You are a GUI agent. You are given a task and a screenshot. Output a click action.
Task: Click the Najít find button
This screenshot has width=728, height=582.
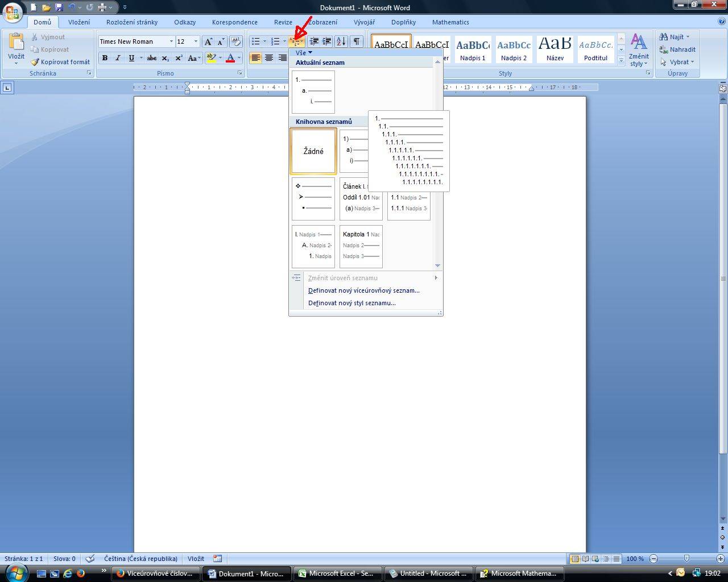tap(675, 37)
